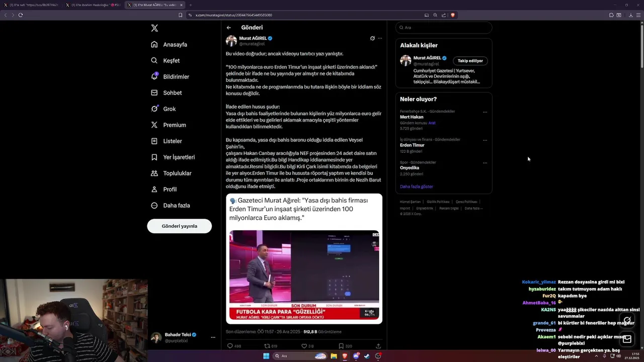Reload the page in browser
Screen dimensions: 644x362
point(21,15)
